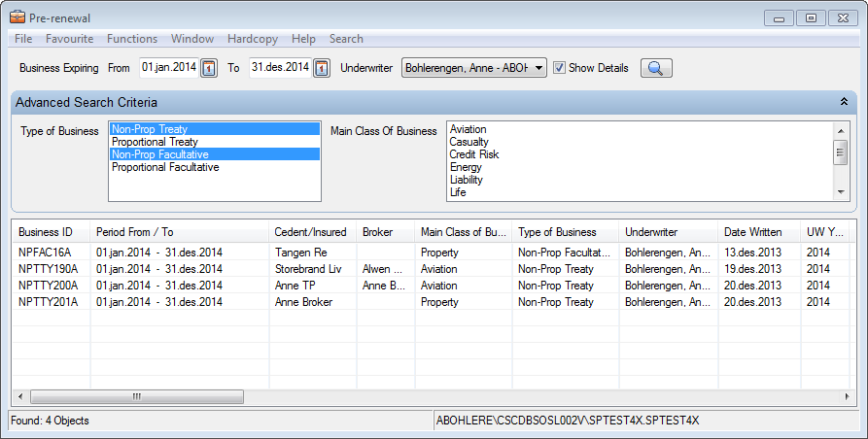Open the Favourite menu
Screen dimensions: 868x439
(x=69, y=39)
